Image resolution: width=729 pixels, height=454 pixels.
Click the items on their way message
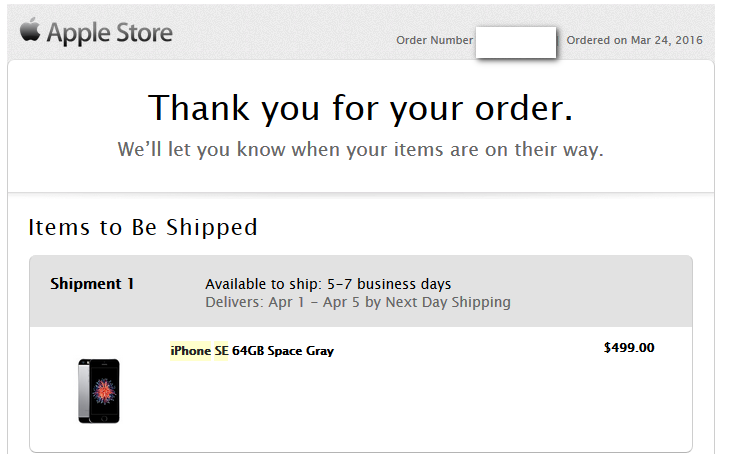[360, 151]
